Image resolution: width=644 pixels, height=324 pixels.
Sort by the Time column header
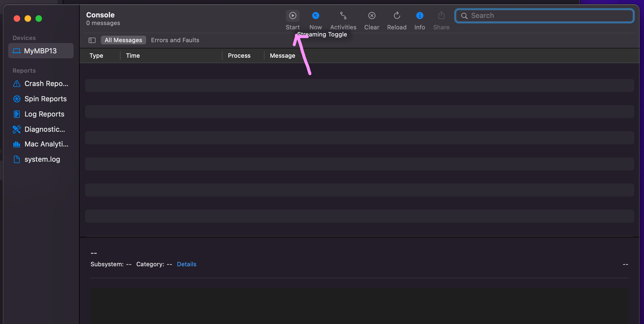pos(133,56)
